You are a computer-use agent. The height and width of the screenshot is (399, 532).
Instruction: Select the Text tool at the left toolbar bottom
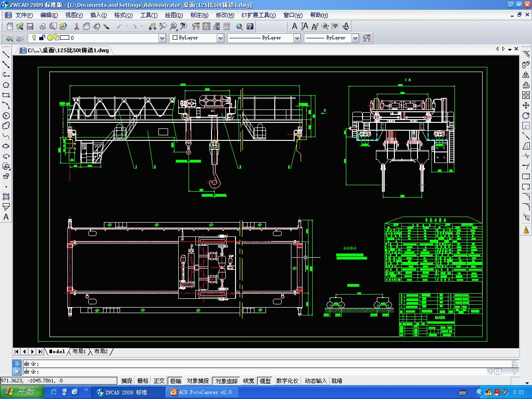tap(6, 217)
